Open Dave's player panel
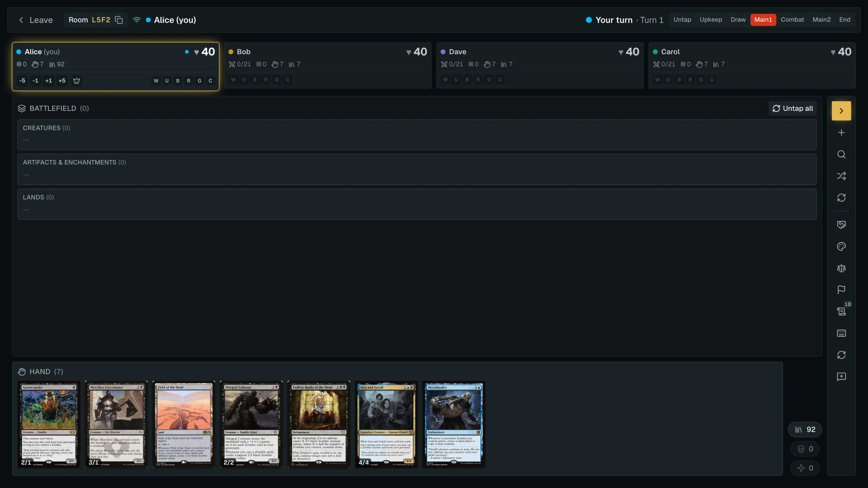 point(540,65)
